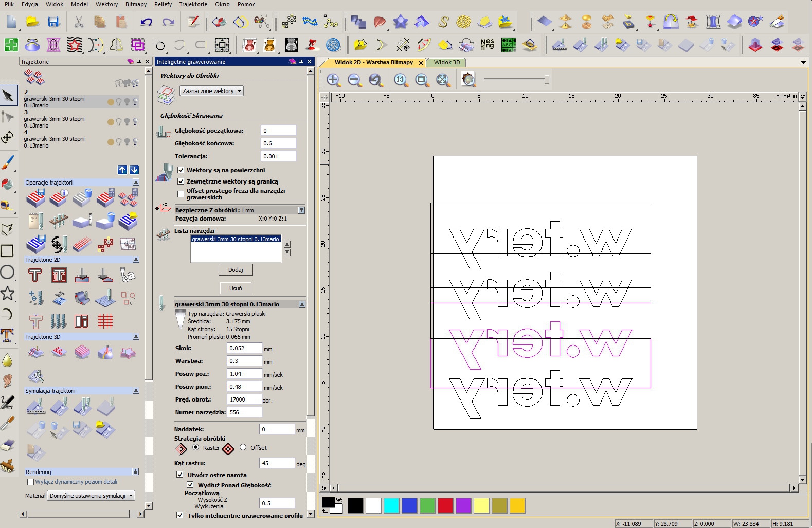The image size is (812, 528).
Task: Click the Cut scissors icon
Action: coord(79,22)
